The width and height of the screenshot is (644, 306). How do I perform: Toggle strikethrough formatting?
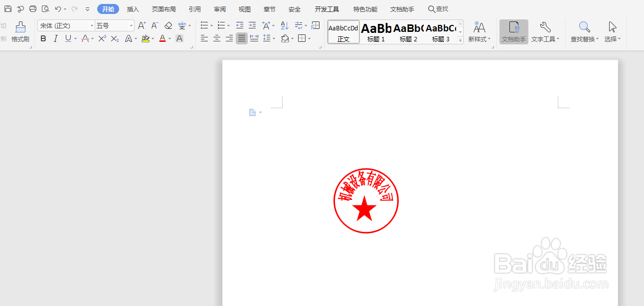click(85, 38)
